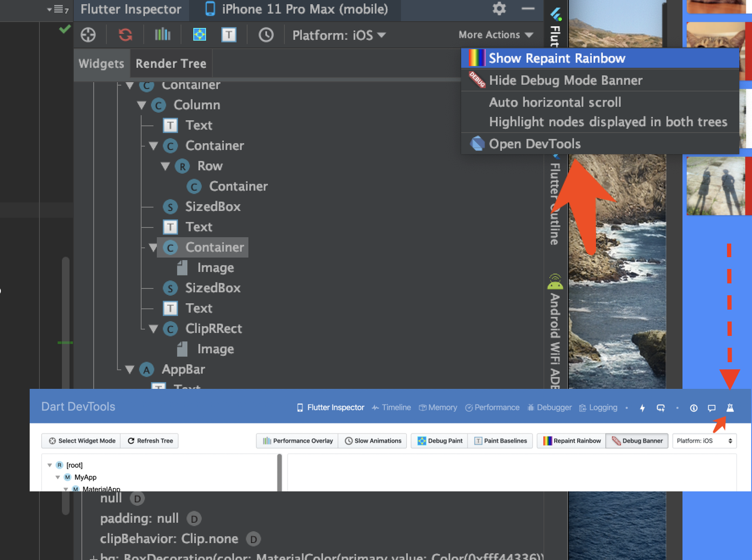
Task: Open the Platform: iOS dropdown in inspector
Action: click(339, 35)
